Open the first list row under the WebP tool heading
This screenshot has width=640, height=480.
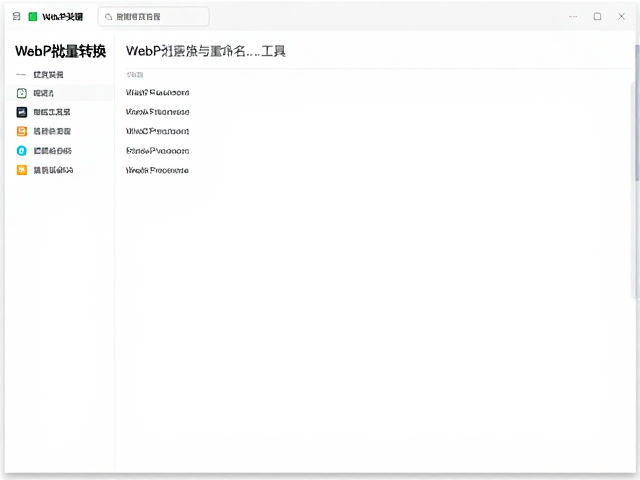coord(157,93)
